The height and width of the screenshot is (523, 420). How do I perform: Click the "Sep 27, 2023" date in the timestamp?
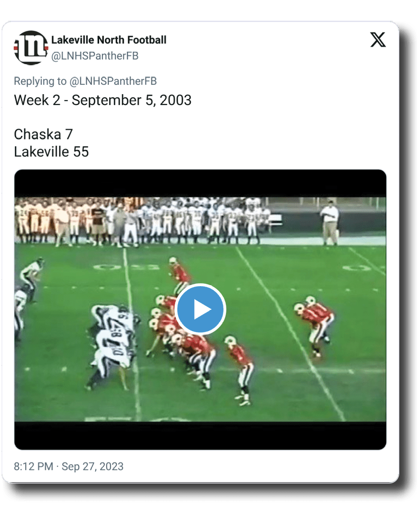point(93,466)
